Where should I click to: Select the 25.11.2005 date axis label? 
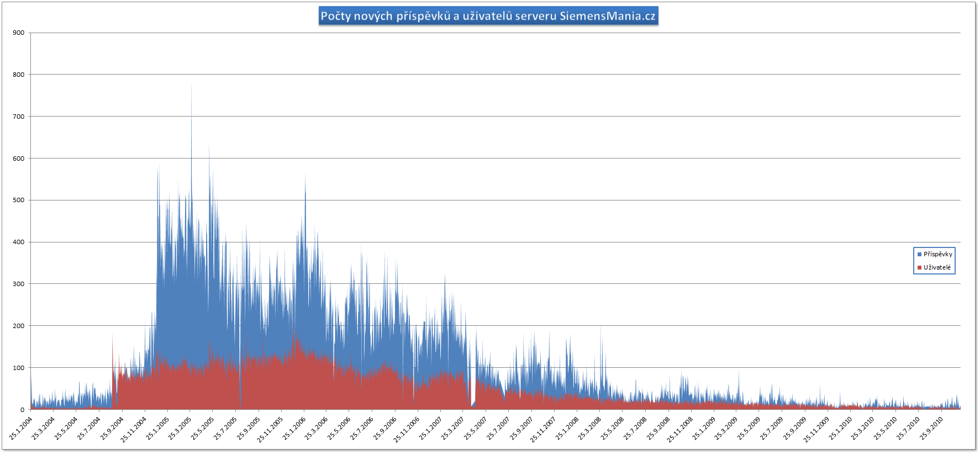(x=270, y=430)
